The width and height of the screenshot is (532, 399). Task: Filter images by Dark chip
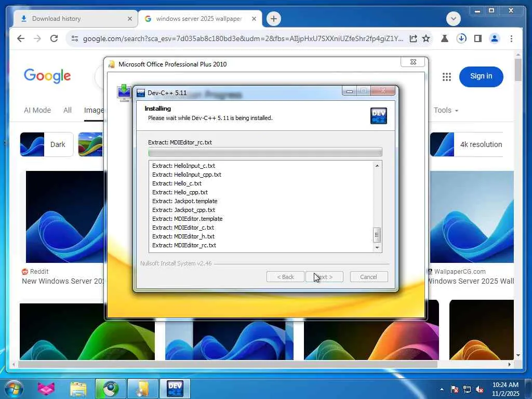click(x=46, y=144)
